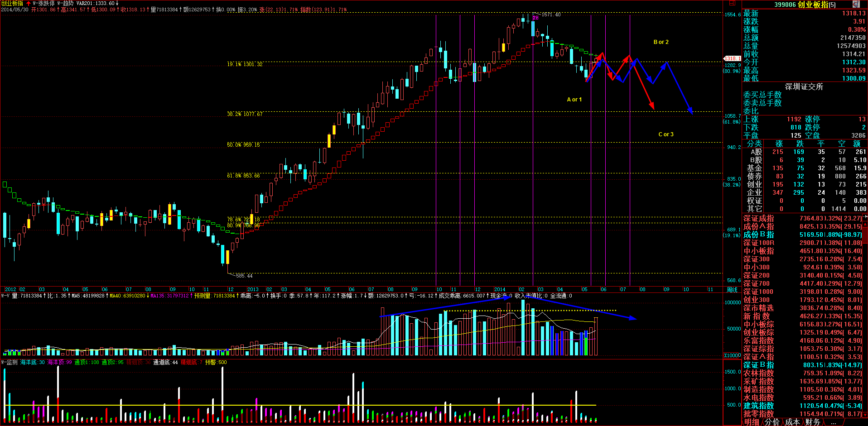Click the W-监测 indicator label
868x426 pixels.
pyautogui.click(x=10, y=362)
